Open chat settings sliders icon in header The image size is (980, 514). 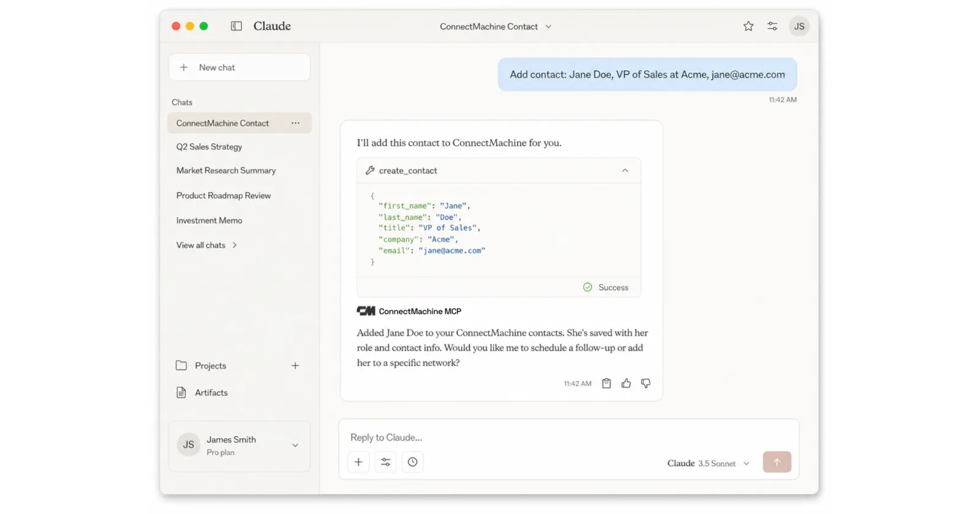tap(772, 26)
